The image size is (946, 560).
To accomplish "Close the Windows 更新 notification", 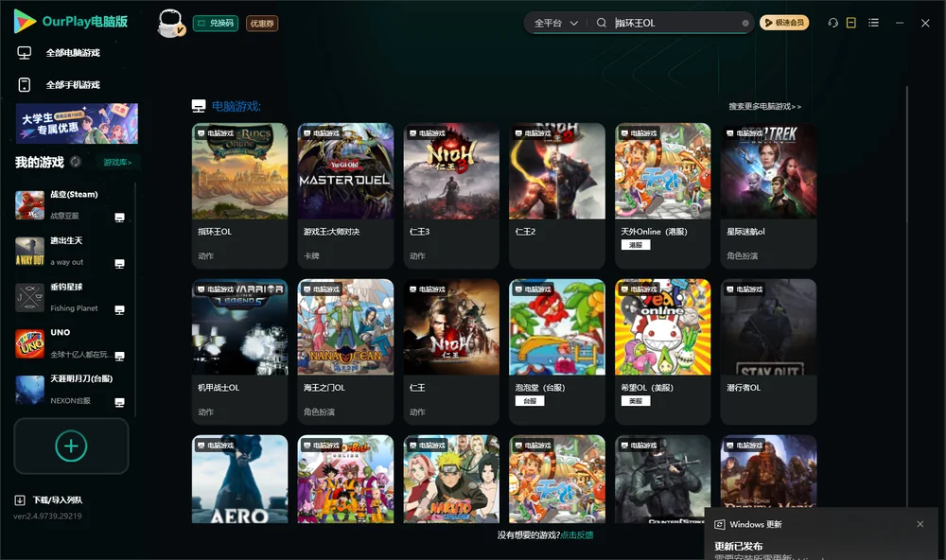I will [920, 524].
